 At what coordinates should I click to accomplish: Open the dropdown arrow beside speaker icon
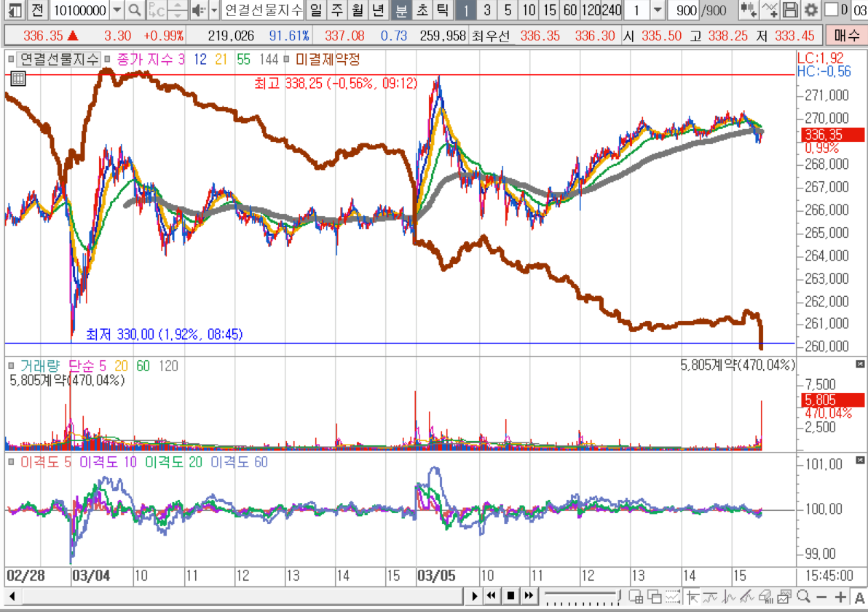tap(213, 10)
